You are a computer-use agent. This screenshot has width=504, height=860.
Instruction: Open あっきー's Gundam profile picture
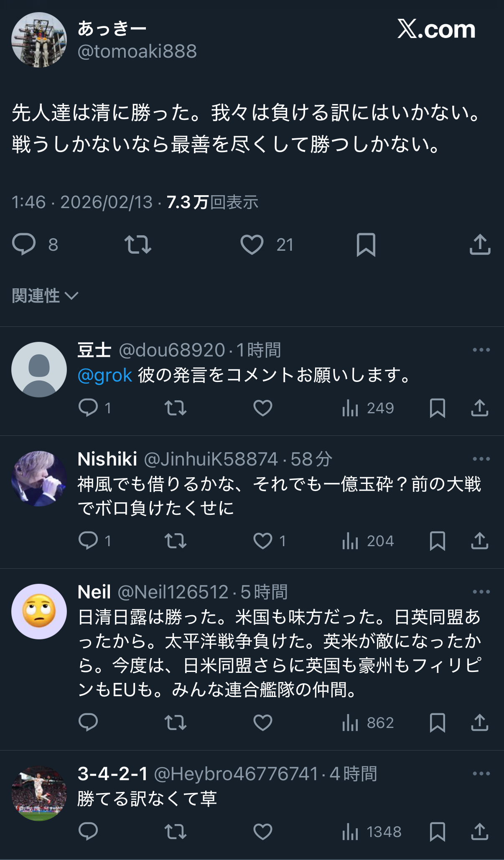click(x=39, y=40)
